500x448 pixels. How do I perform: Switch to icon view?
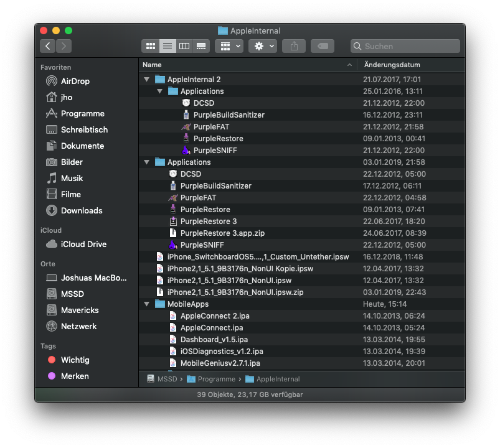tap(151, 46)
